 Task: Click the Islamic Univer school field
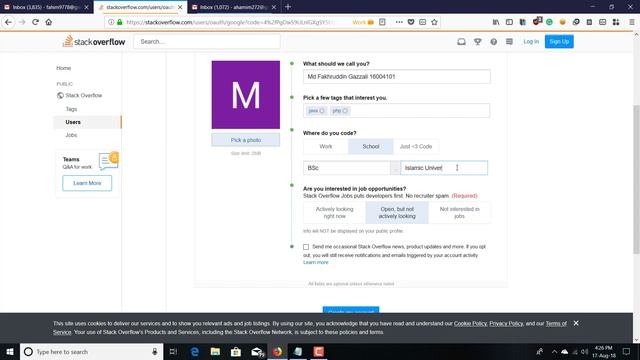click(x=444, y=168)
